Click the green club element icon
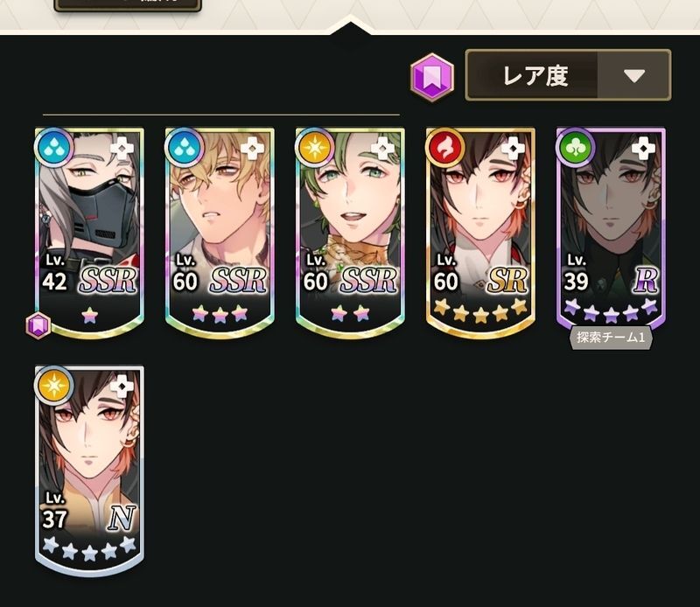Screen dimensions: 700x607 click(575, 147)
